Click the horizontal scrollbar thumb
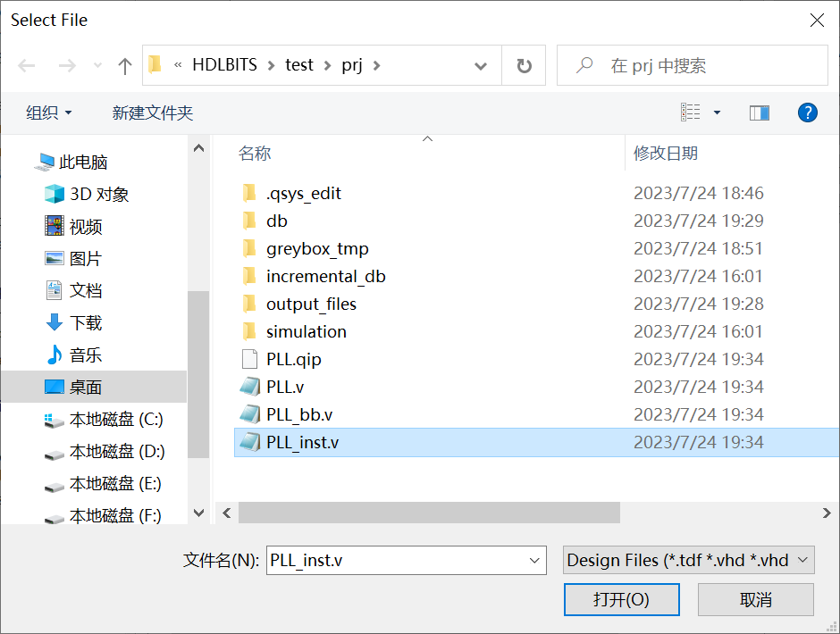The image size is (840, 634). coord(429,513)
